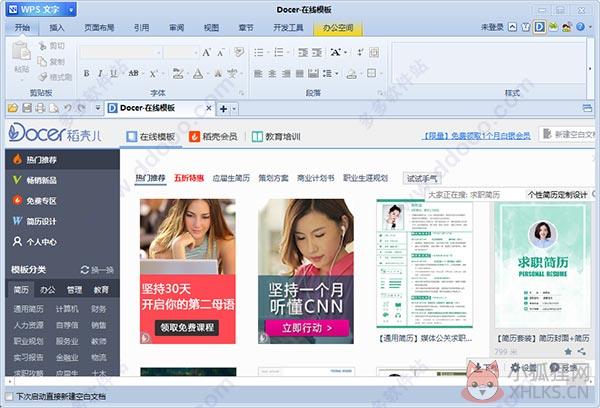Click the clear formatting eraser icon
The image size is (600, 408).
pyautogui.click(x=239, y=52)
